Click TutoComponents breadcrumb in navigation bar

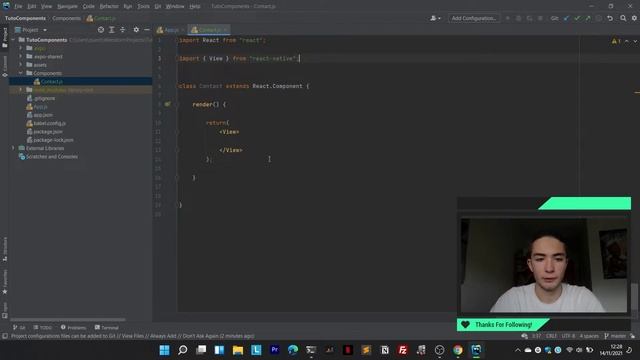point(25,18)
